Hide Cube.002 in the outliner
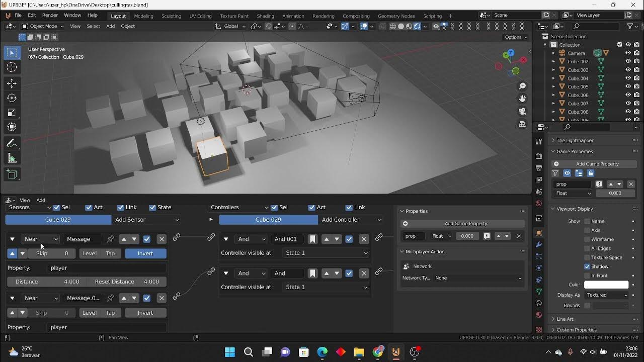Image resolution: width=644 pixels, height=362 pixels. tap(628, 61)
